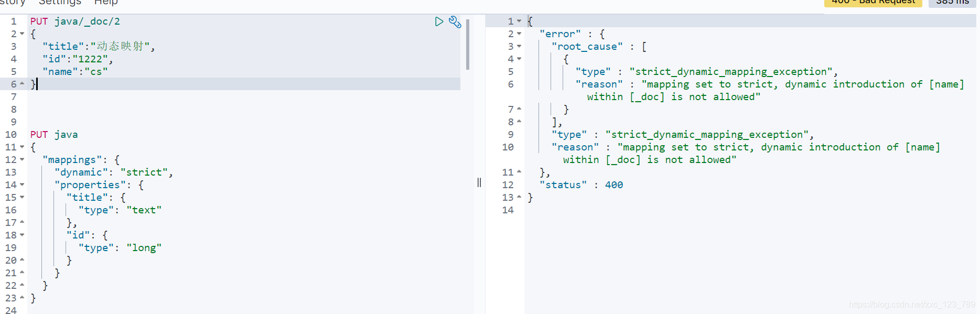The image size is (980, 314).
Task: Click the "PUT java/_doc/2" request line
Action: click(75, 21)
